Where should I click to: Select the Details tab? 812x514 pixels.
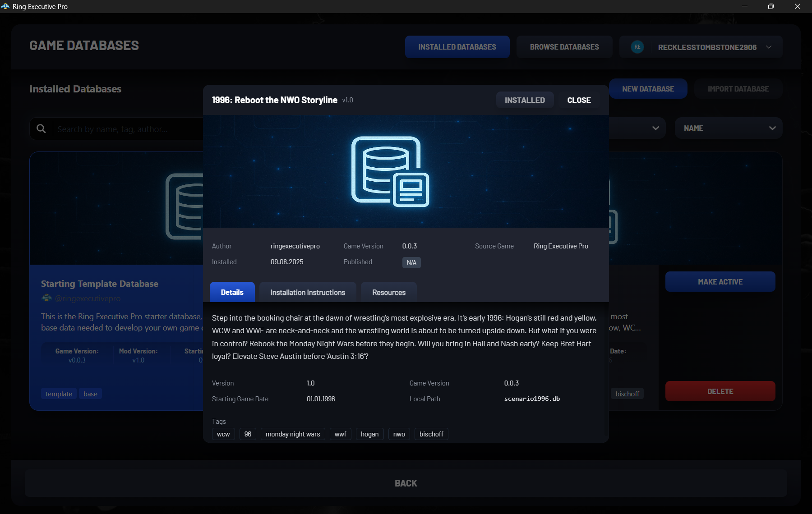pos(232,292)
